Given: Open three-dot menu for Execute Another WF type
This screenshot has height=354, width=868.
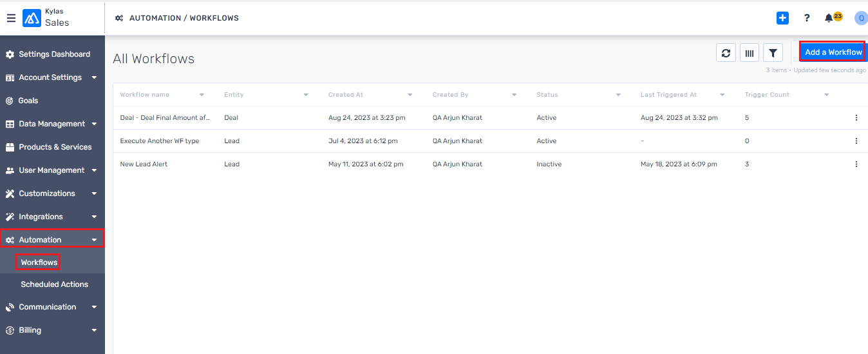Looking at the screenshot, I should (x=856, y=141).
